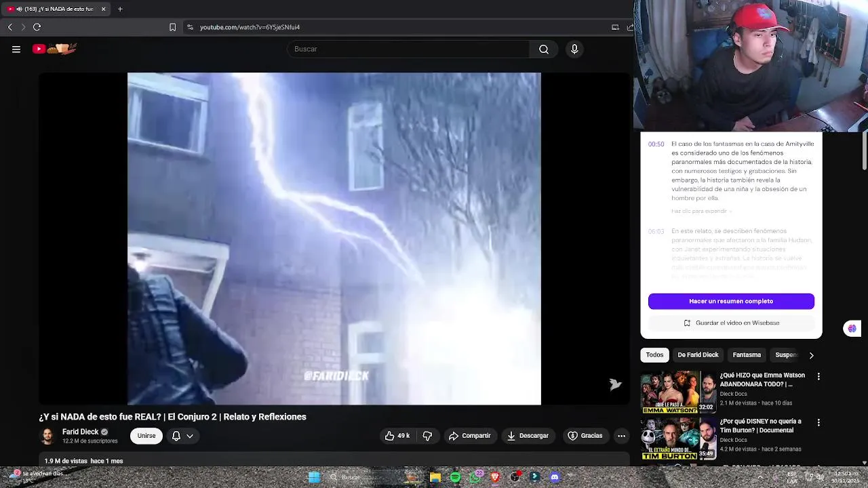
Task: Toggle the notification bell for Farid Dieck
Action: point(176,436)
